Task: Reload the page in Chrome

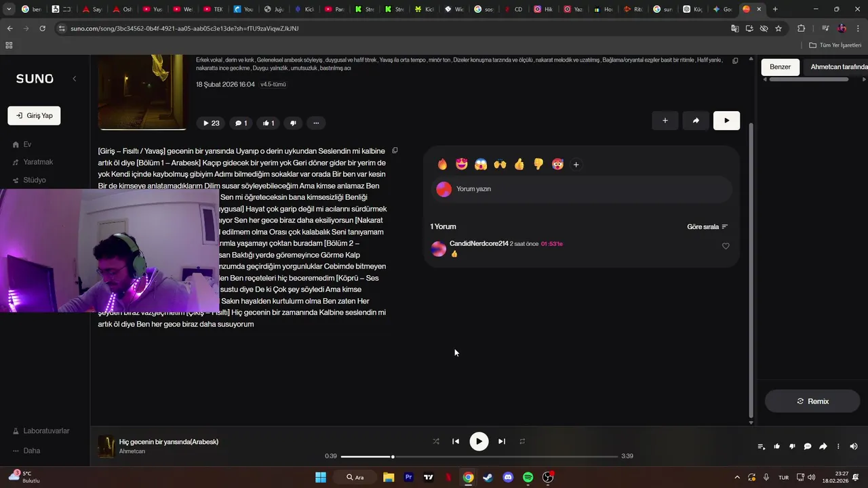Action: coord(42,28)
